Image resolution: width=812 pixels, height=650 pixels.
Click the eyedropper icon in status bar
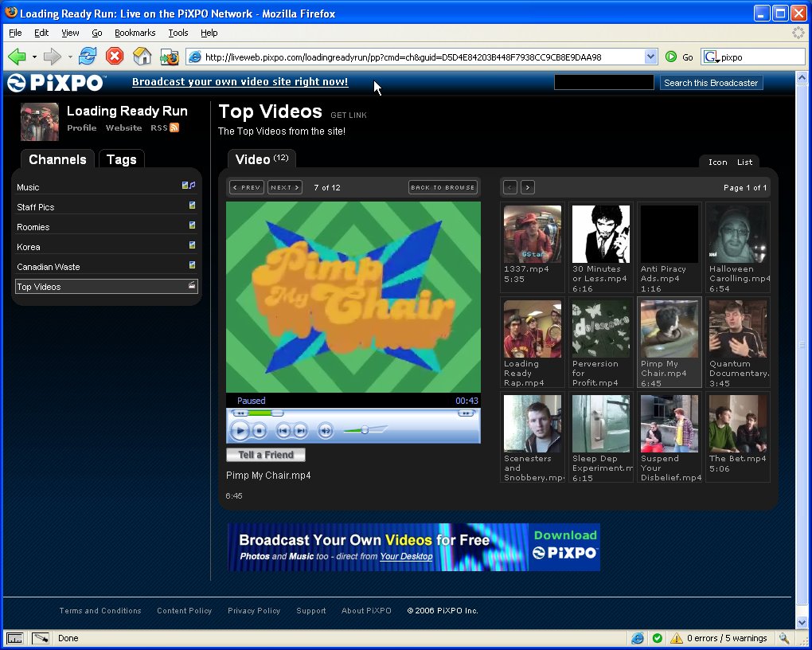tap(41, 638)
